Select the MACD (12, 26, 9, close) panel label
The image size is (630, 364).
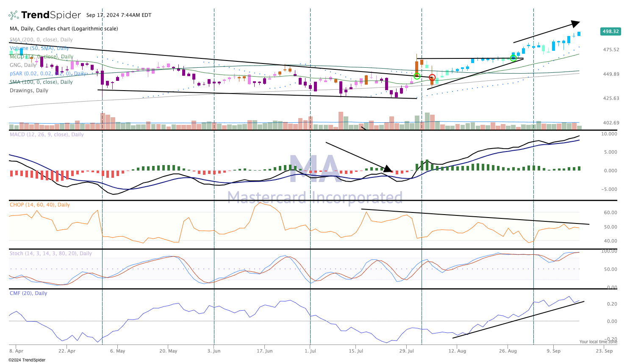click(x=47, y=135)
